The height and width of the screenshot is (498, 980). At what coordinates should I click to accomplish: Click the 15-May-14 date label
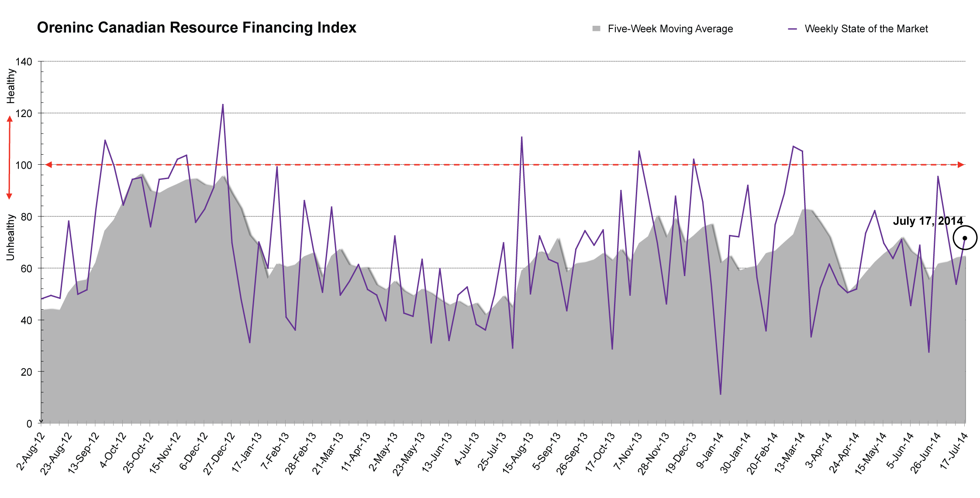(x=870, y=454)
